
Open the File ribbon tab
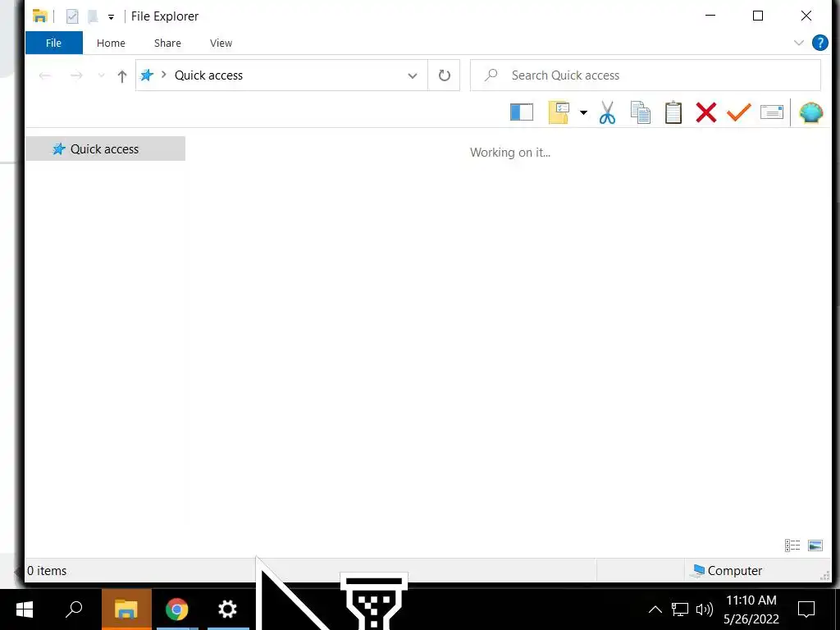[53, 43]
